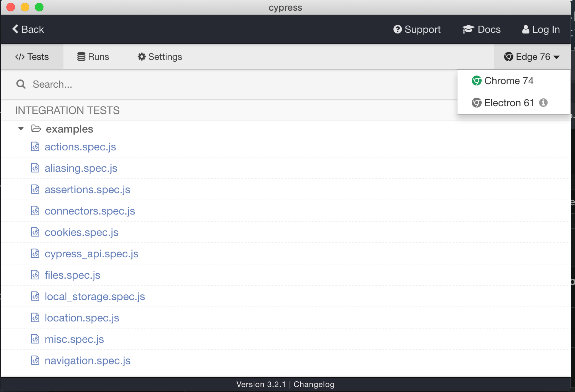Open the Edge 76 browser dropdown
575x392 pixels.
[x=532, y=57]
